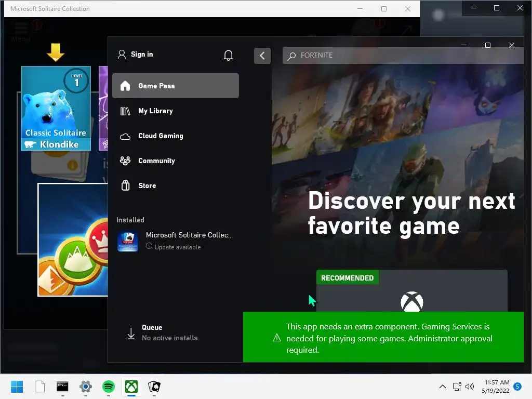
Task: Click the Game Pass house icon
Action: pos(125,86)
